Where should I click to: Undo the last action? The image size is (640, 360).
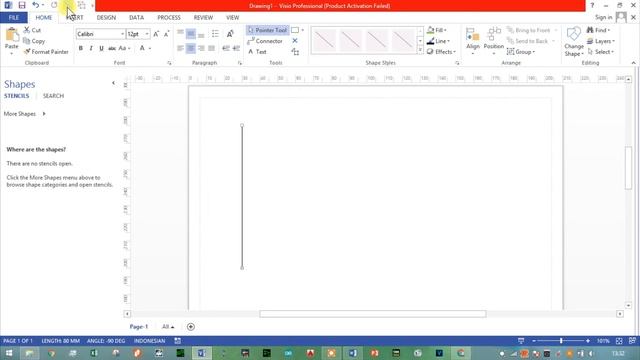click(36, 5)
